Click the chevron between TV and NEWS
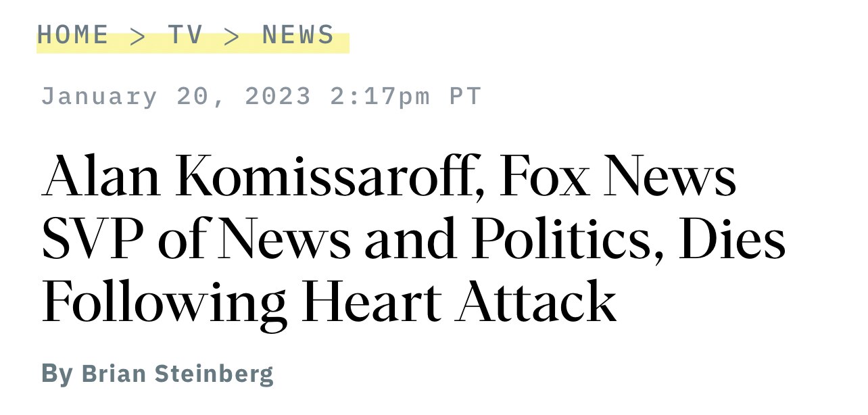The height and width of the screenshot is (415, 868). tap(233, 34)
